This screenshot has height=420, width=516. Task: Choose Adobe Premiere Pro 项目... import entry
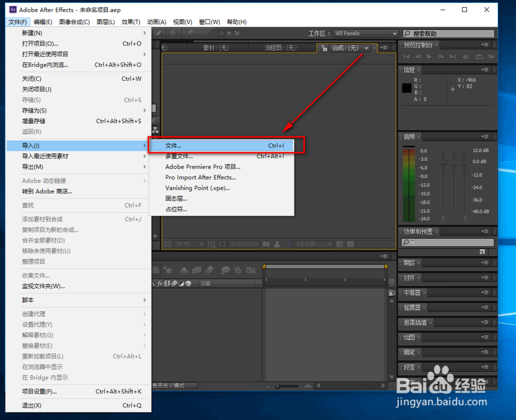pos(221,167)
